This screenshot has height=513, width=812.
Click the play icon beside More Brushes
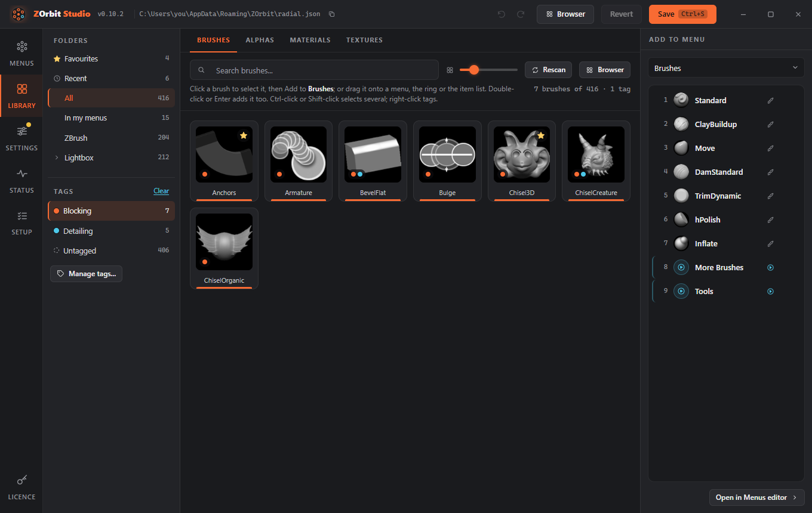pos(770,267)
